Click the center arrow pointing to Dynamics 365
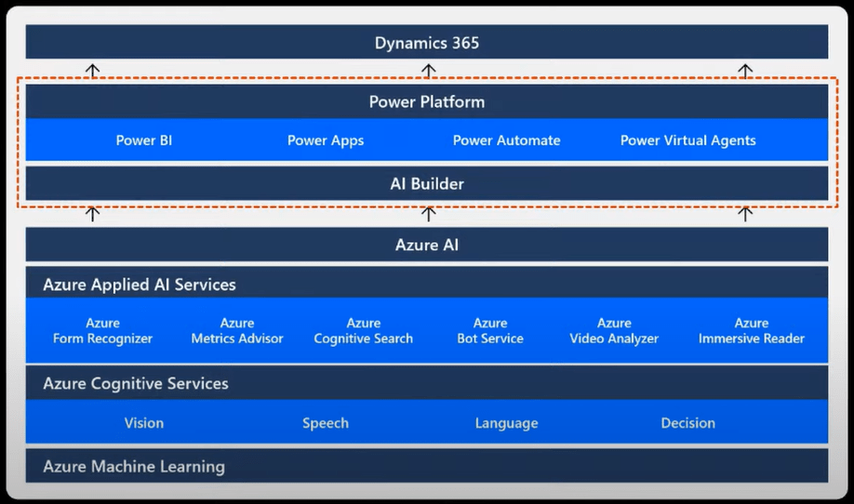The height and width of the screenshot is (504, 854). [x=428, y=71]
